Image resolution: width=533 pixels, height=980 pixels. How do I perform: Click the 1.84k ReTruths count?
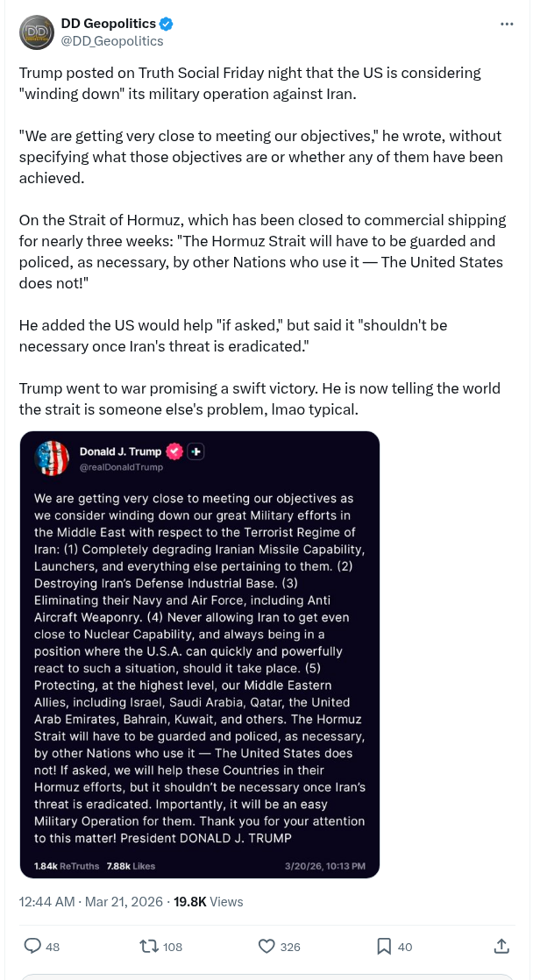[66, 866]
